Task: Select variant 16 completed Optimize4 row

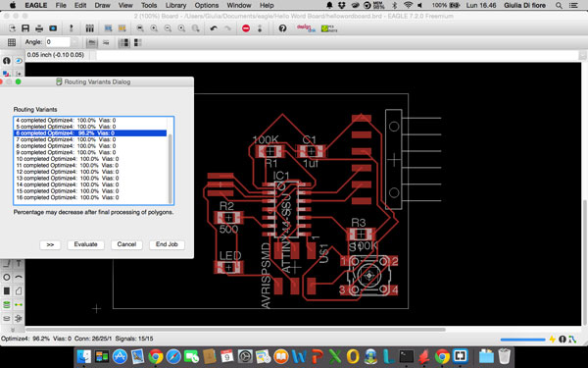Action: [x=90, y=197]
